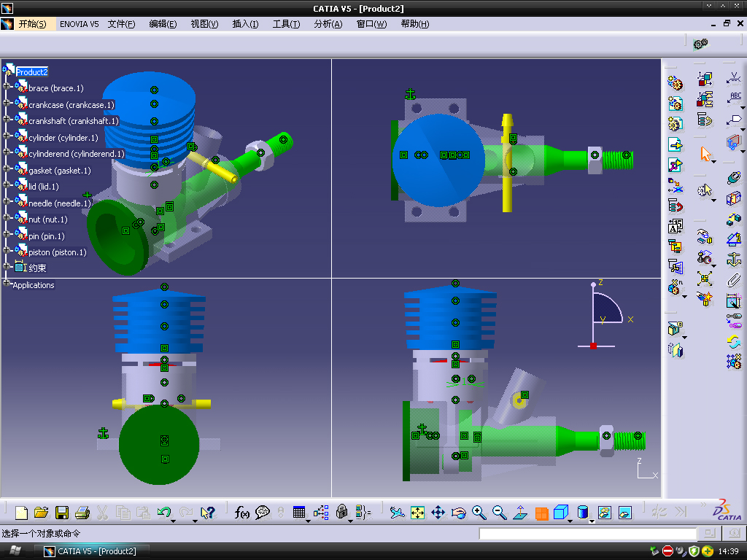This screenshot has width=747, height=560.
Task: Click the Swap visible space icon
Action: coord(624,513)
